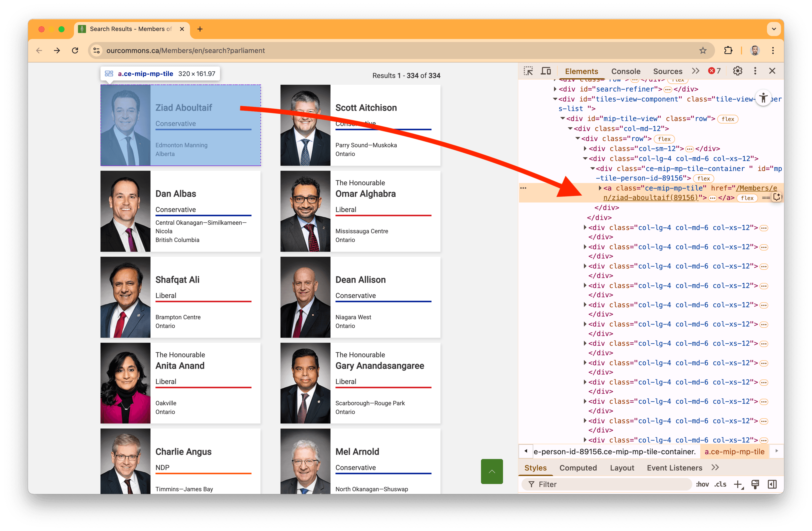Reload the current page
The height and width of the screenshot is (531, 812).
tap(75, 50)
